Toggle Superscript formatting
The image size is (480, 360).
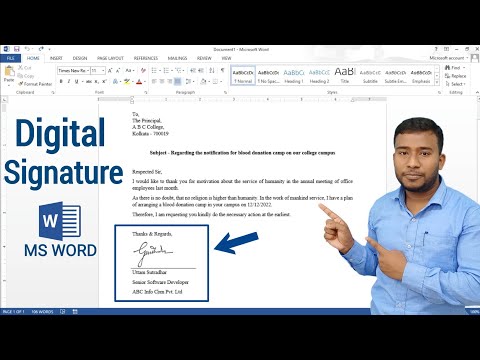pos(104,82)
